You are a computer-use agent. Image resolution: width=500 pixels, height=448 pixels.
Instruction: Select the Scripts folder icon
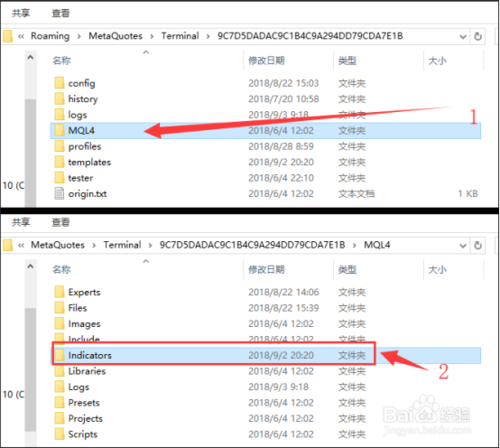[x=59, y=434]
